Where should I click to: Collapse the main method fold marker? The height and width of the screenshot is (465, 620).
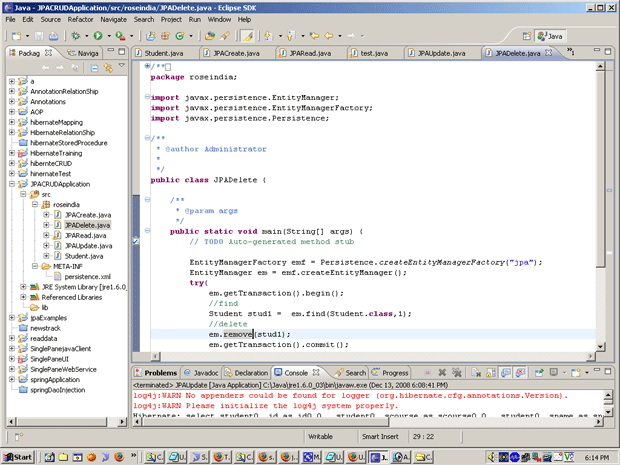147,231
